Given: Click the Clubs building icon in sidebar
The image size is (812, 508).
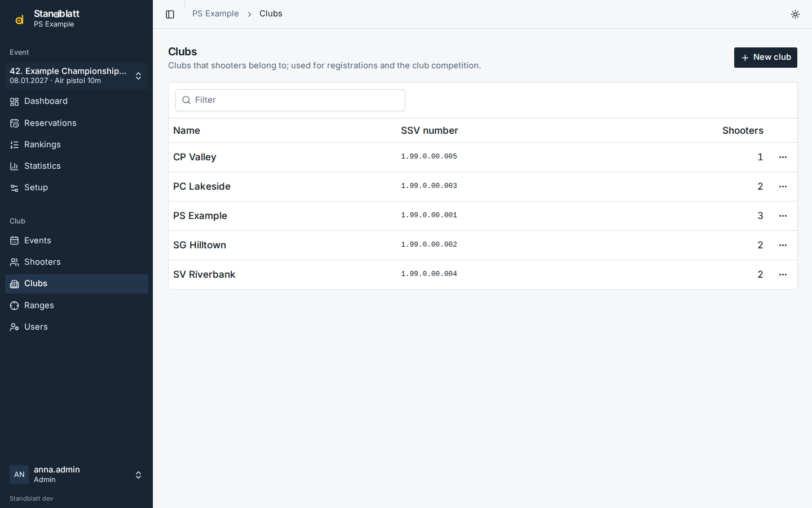Looking at the screenshot, I should point(15,284).
